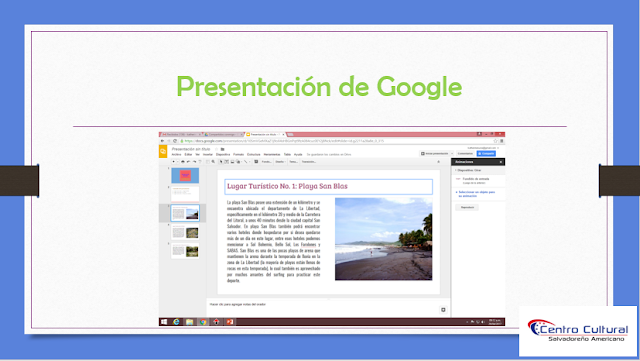Screen dimensions: 640x361
Task: Click the Transición... toolbar button
Action: pyautogui.click(x=309, y=162)
